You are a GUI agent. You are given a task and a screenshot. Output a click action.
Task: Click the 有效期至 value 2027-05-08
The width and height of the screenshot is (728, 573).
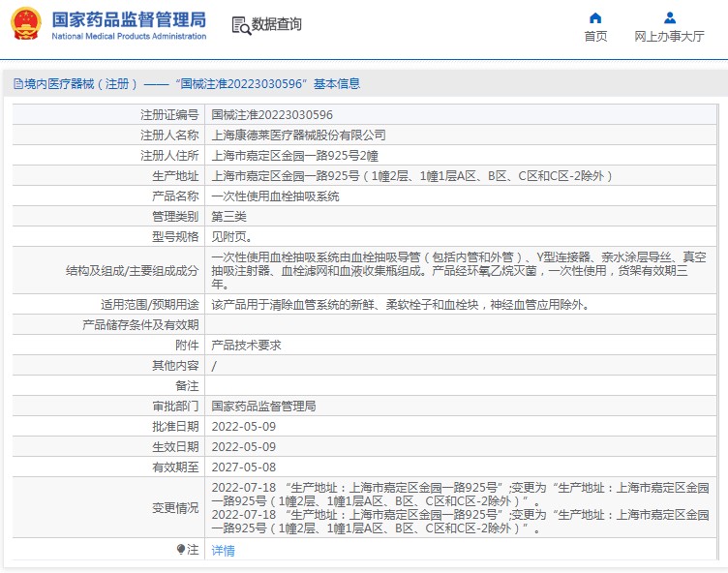point(244,467)
